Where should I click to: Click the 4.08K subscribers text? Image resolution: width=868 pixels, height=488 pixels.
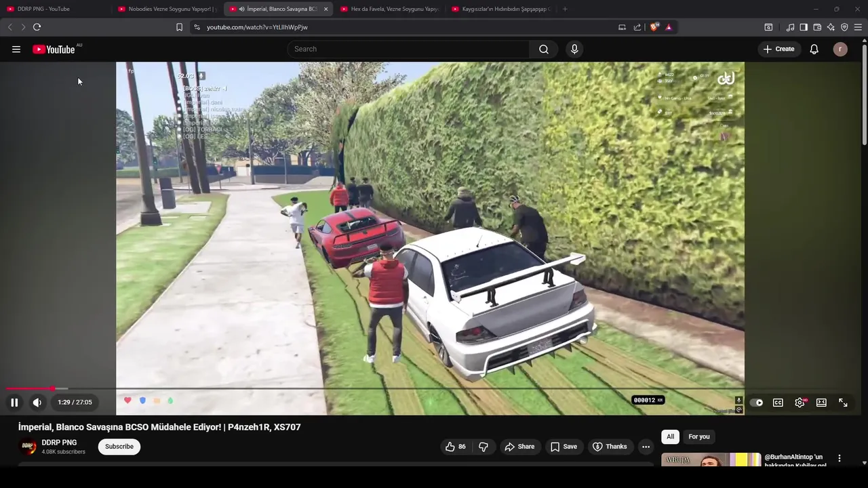click(x=64, y=452)
